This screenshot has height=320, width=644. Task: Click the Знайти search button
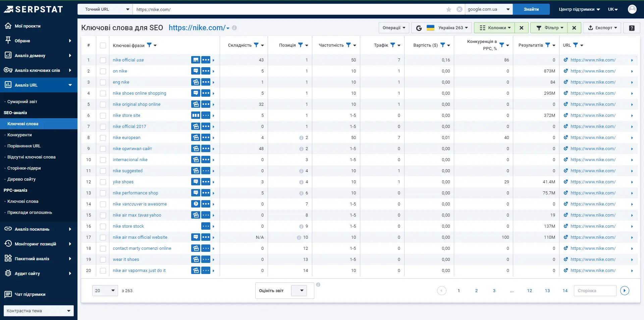click(531, 9)
